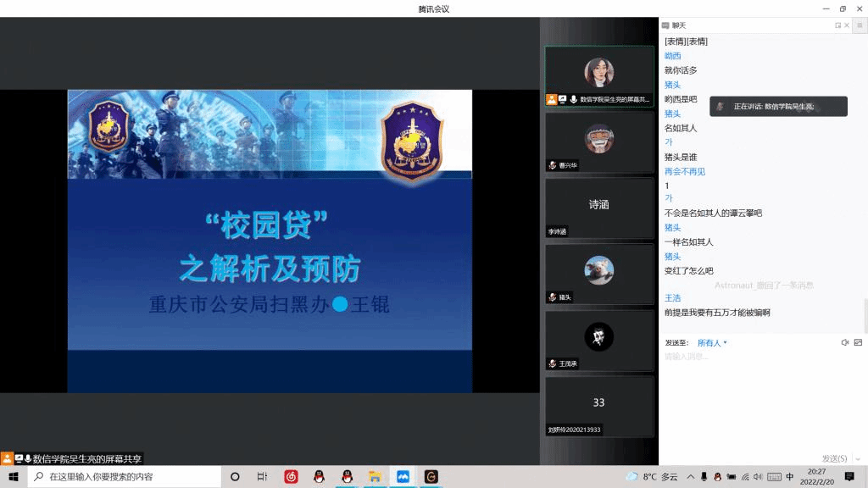The width and height of the screenshot is (868, 488).
Task: Select 曹兴华 participant video tile
Action: pos(599,142)
